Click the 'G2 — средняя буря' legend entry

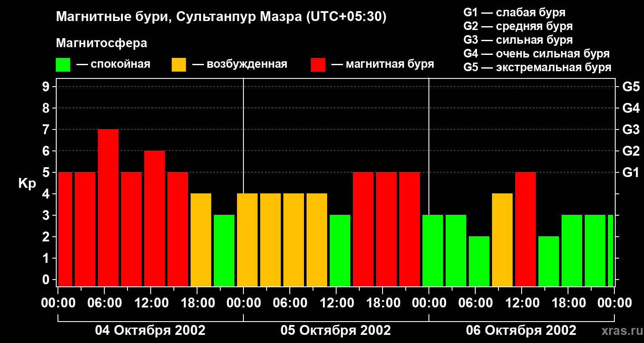[518, 26]
